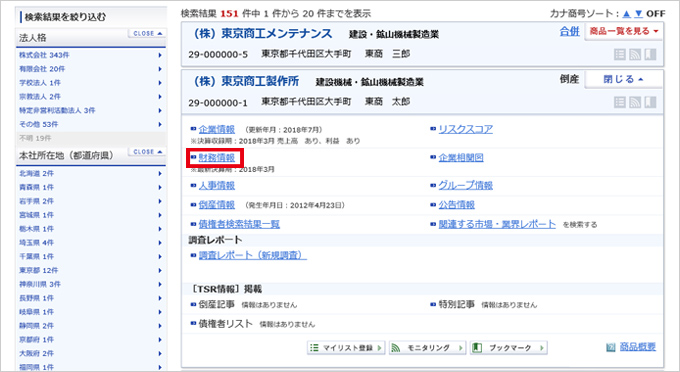Filter by 株式会社 343件

pos(91,55)
